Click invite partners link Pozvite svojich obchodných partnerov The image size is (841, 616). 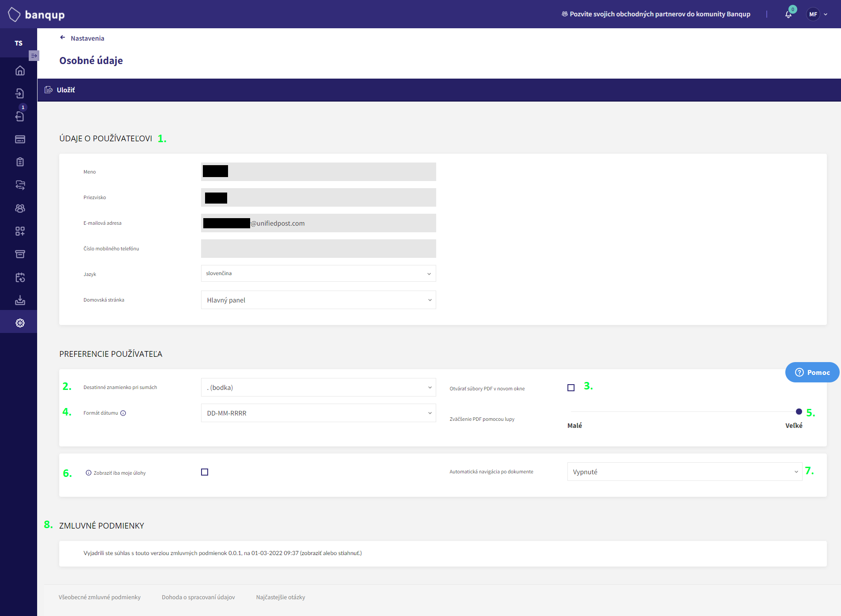tap(656, 14)
